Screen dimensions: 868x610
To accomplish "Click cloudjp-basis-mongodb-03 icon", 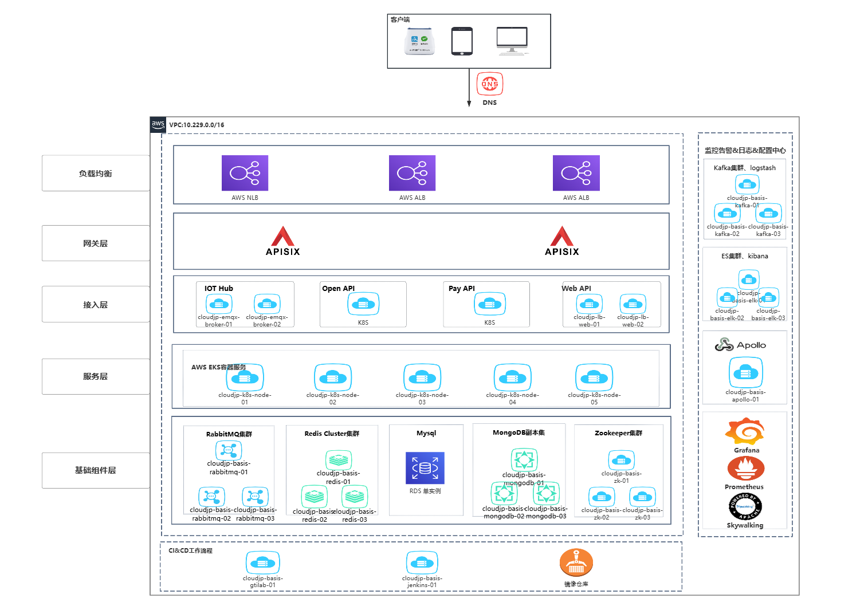I will (x=546, y=493).
